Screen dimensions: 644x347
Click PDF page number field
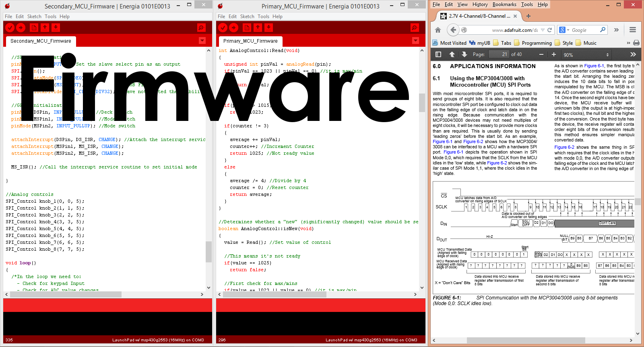click(499, 54)
